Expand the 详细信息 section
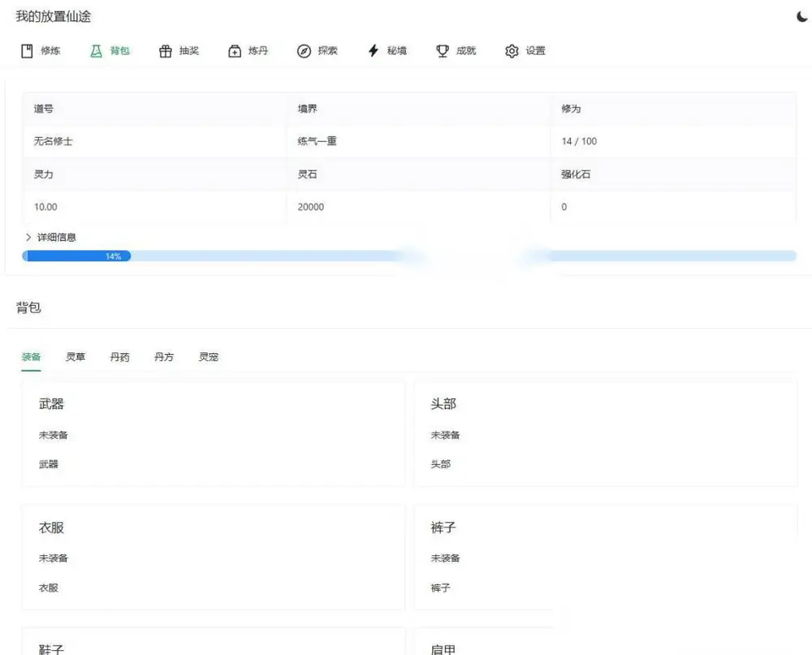The width and height of the screenshot is (812, 655). 50,237
